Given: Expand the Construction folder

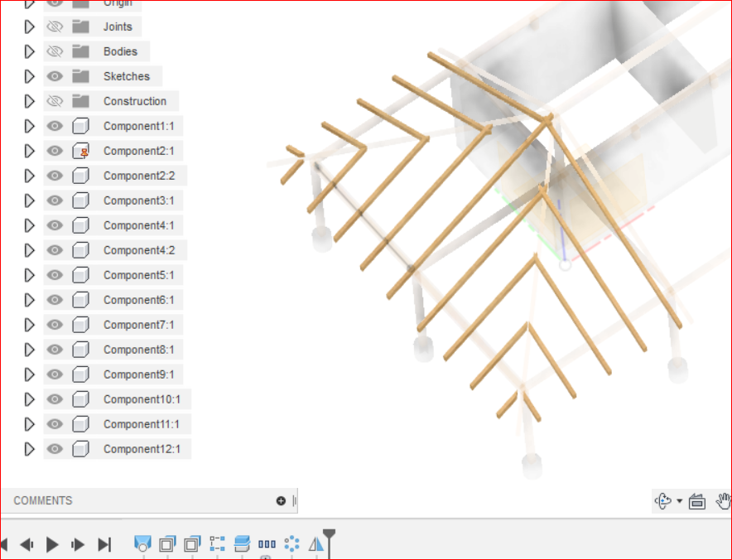Looking at the screenshot, I should 30,101.
